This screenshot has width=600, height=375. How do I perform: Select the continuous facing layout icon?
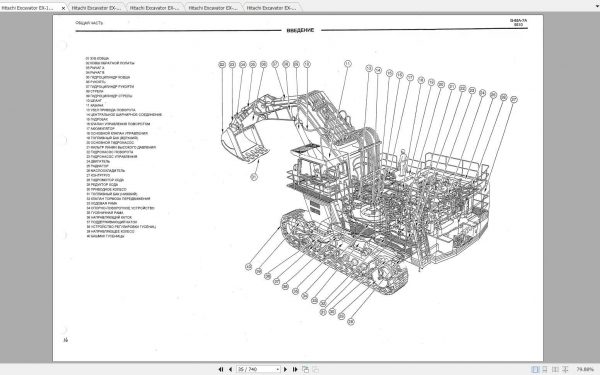point(566,369)
